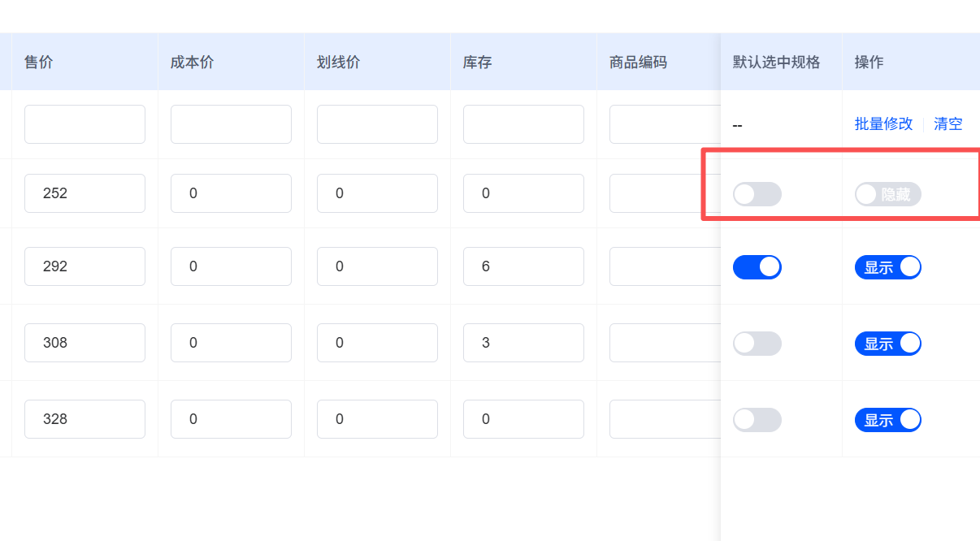The width and height of the screenshot is (980, 541).
Task: Turn off default spec for 292 row
Action: point(757,267)
